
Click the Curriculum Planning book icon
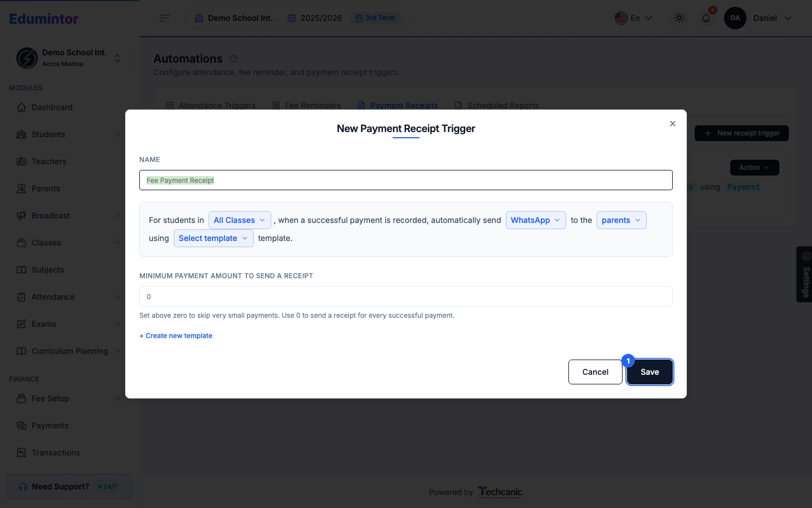(x=21, y=351)
